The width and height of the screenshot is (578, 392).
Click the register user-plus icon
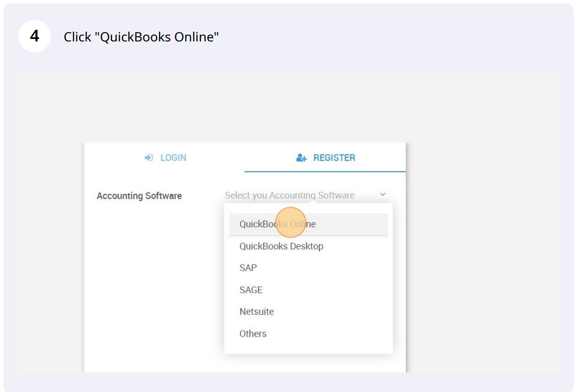[302, 158]
